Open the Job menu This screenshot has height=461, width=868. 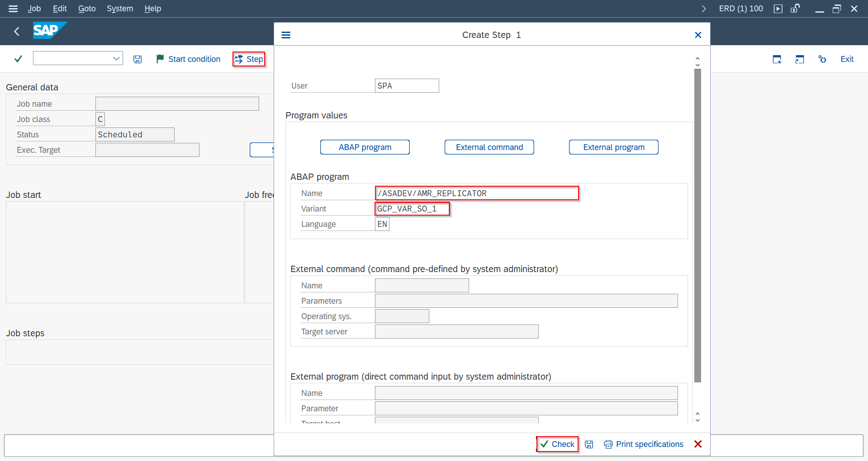tap(34, 9)
